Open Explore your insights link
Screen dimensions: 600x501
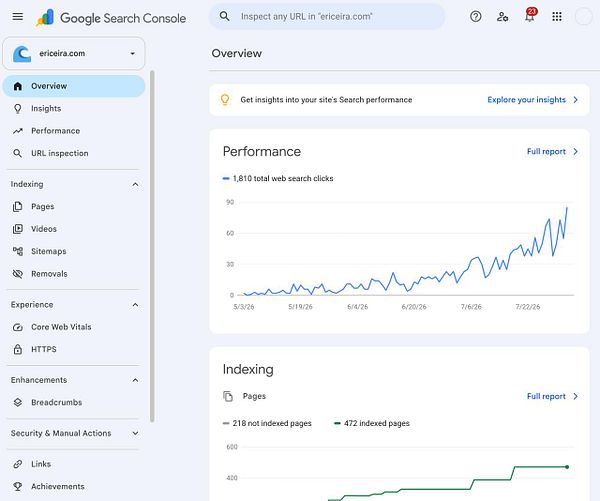[526, 100]
